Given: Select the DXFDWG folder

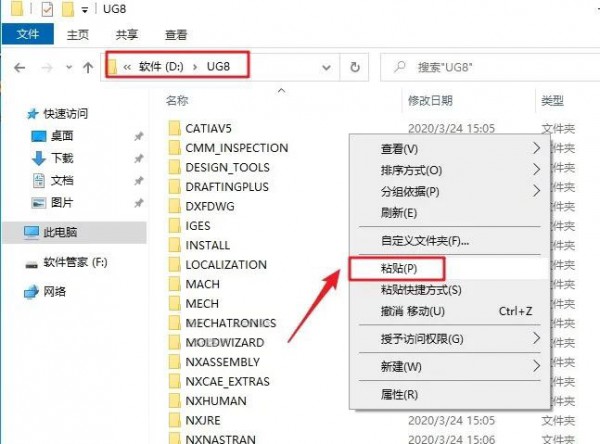Looking at the screenshot, I should (x=202, y=206).
